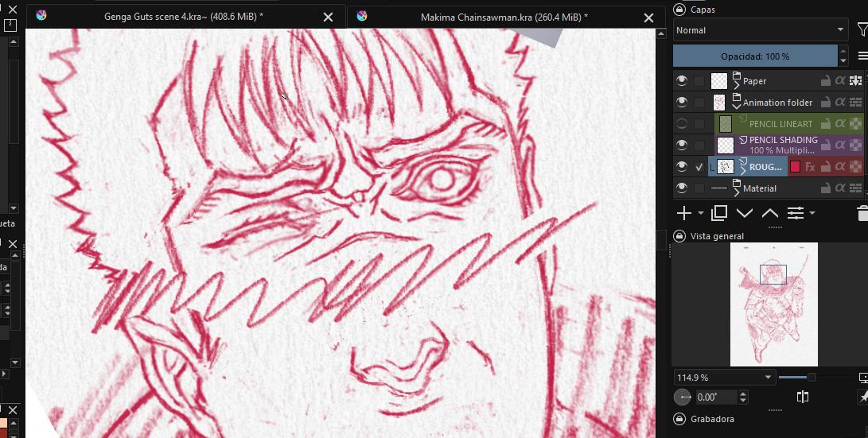868x438 pixels.
Task: Move the selected layer down
Action: coord(745,213)
